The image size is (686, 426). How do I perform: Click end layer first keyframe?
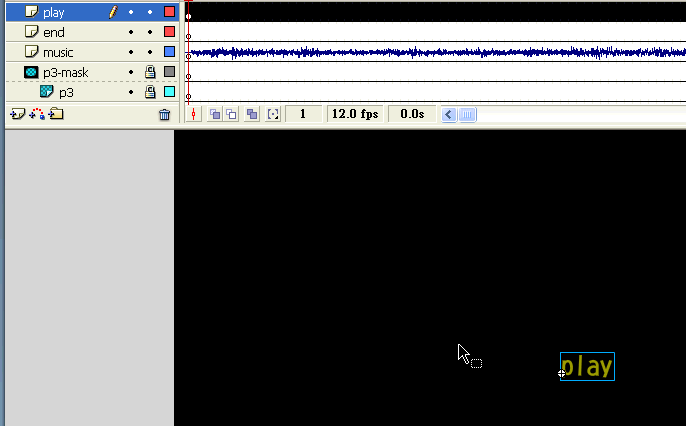189,36
